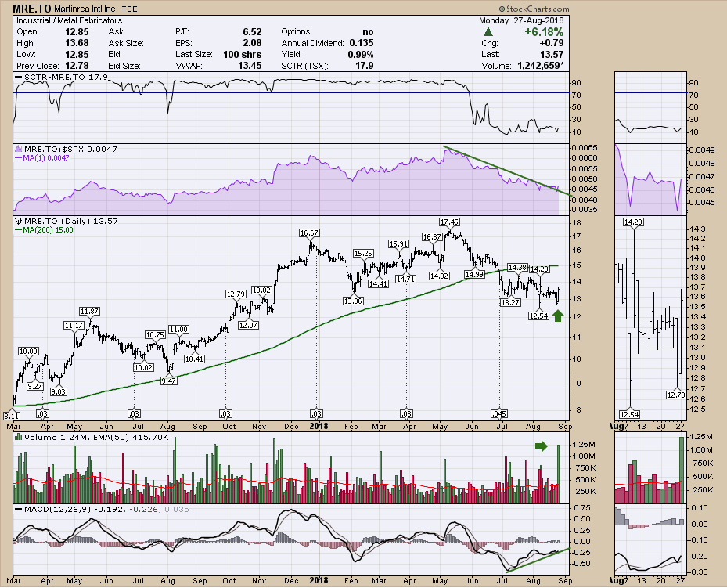This screenshot has width=727, height=588.
Task: Click the green up-triangle beside +6.18%
Action: click(x=488, y=32)
